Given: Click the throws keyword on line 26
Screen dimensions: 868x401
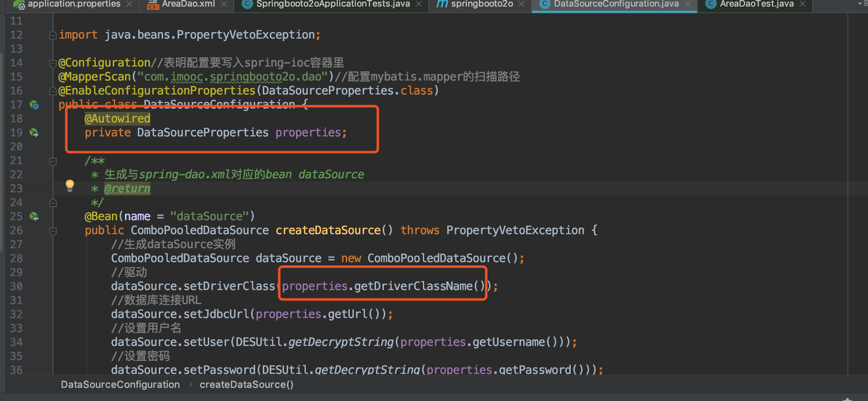Looking at the screenshot, I should coord(420,230).
